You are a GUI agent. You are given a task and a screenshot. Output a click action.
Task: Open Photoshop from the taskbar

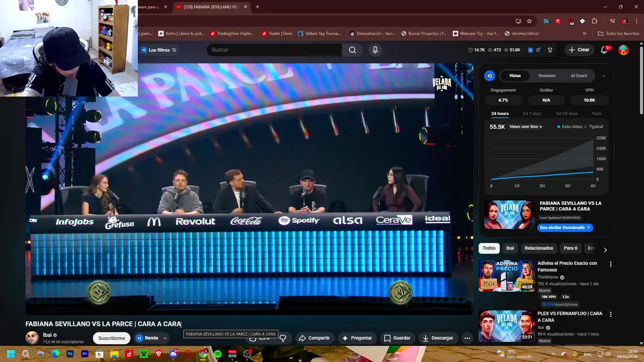pos(70,354)
